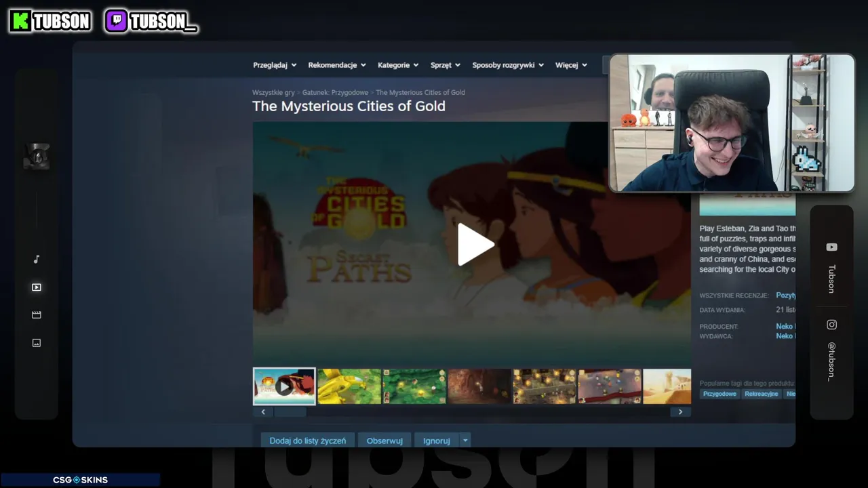Click the Ignoruj button
Screen dimensions: 868x488
(437, 441)
